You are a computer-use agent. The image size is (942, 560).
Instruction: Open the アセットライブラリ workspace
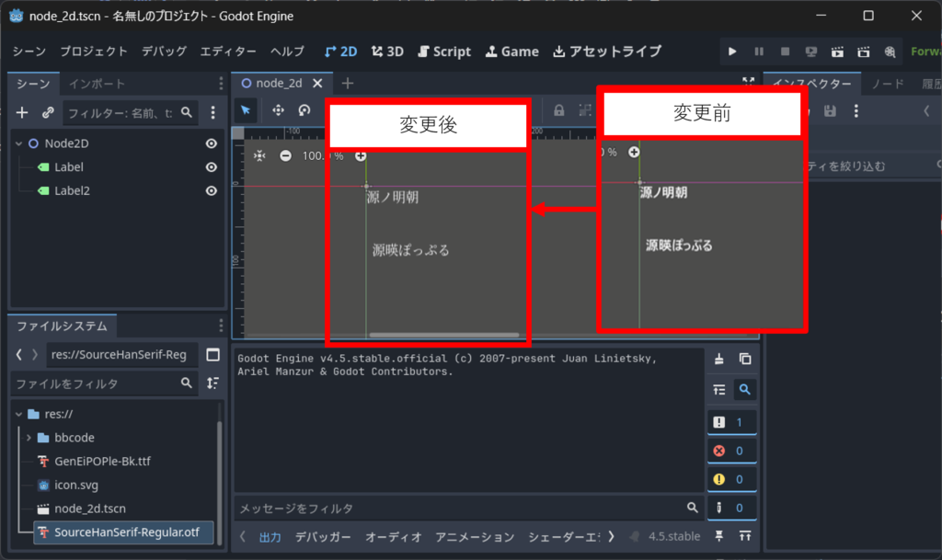point(606,51)
